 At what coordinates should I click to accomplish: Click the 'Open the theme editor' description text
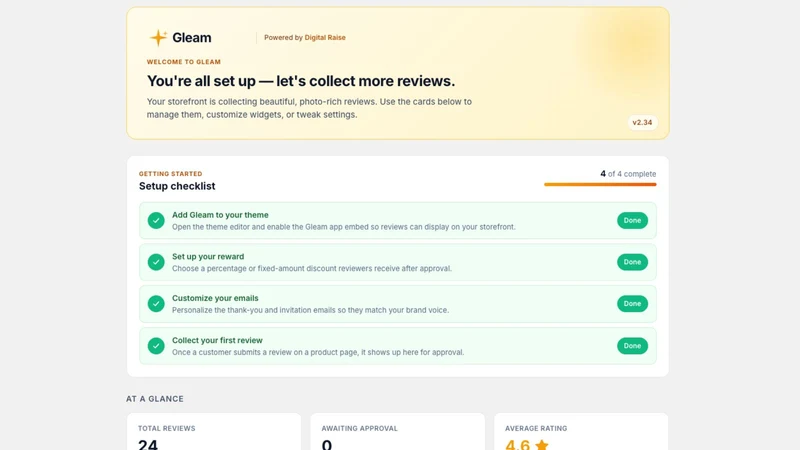tap(343, 227)
